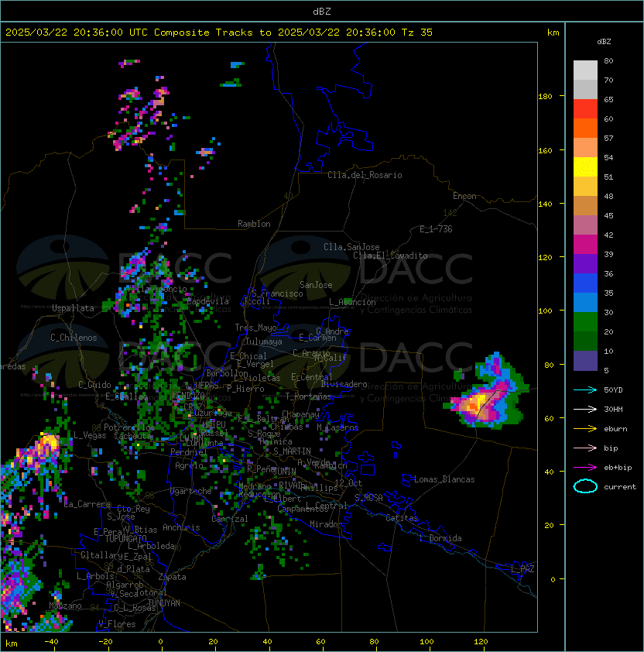Pick the royal blue swatch beside 36

click(585, 283)
